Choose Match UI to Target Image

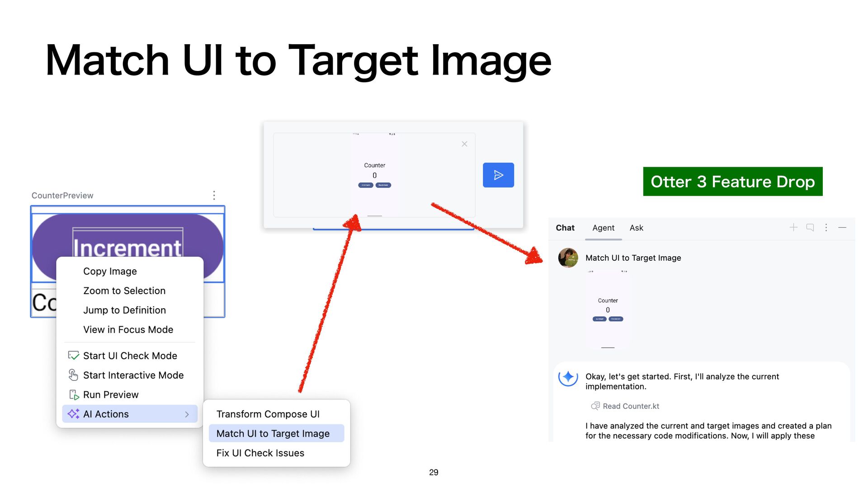click(273, 433)
